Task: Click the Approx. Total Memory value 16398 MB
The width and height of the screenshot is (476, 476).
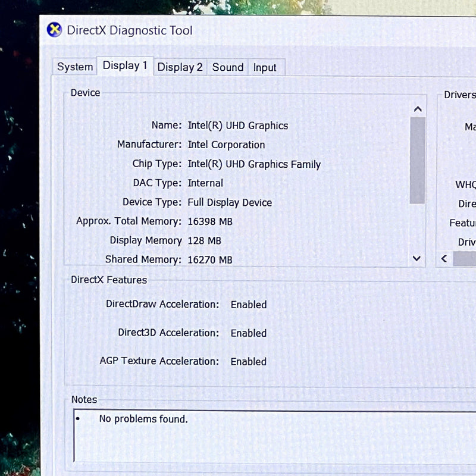Action: click(210, 221)
